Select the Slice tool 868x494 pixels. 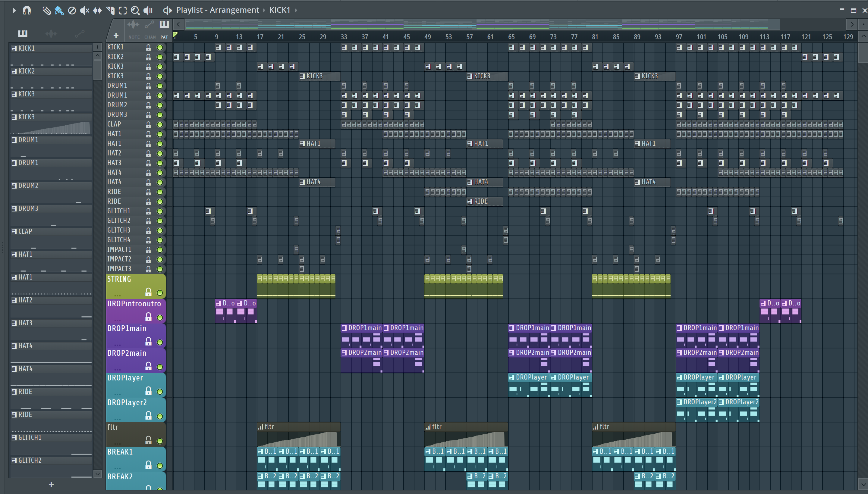pos(110,11)
